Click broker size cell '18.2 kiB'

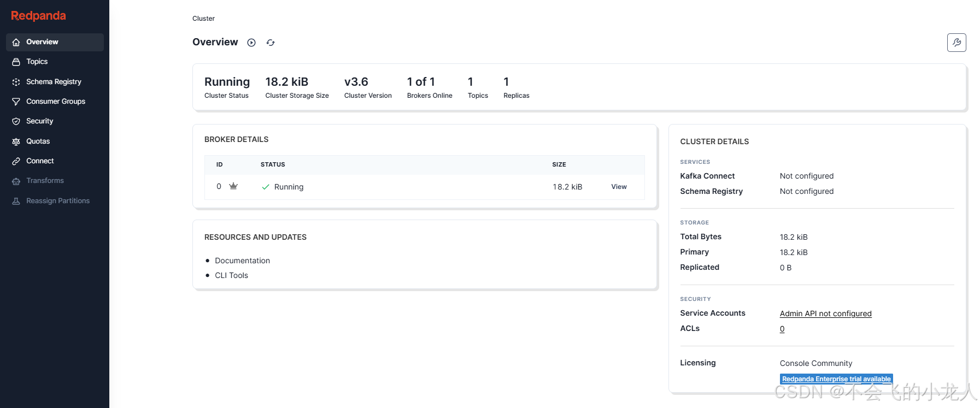pos(567,187)
